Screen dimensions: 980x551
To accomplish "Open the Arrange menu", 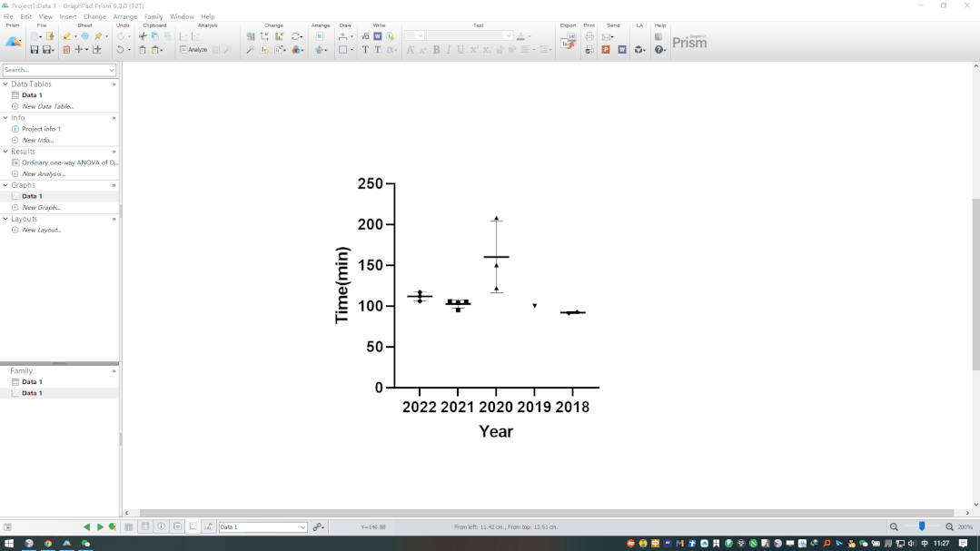I will tap(124, 16).
